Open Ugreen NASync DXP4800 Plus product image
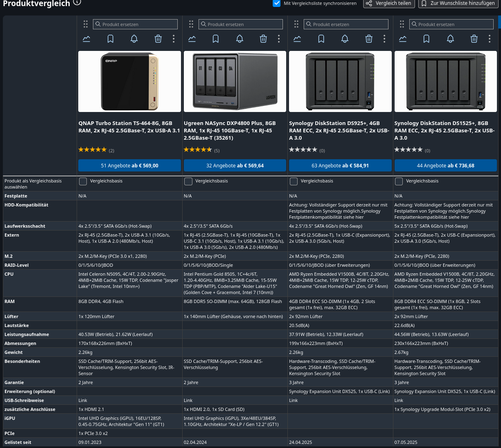 235,81
